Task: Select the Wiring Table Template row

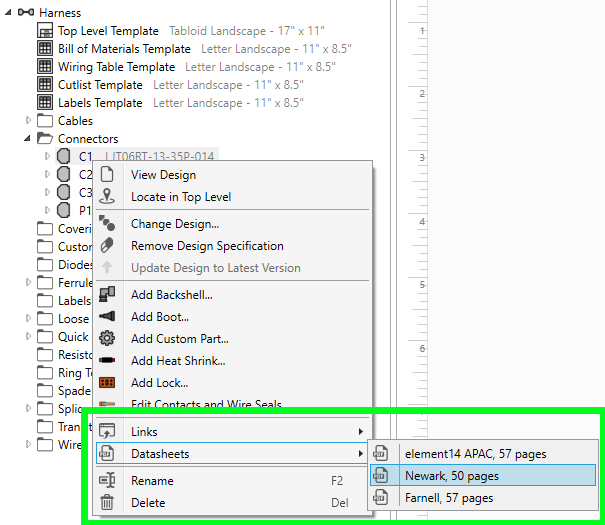Action: pyautogui.click(x=186, y=66)
